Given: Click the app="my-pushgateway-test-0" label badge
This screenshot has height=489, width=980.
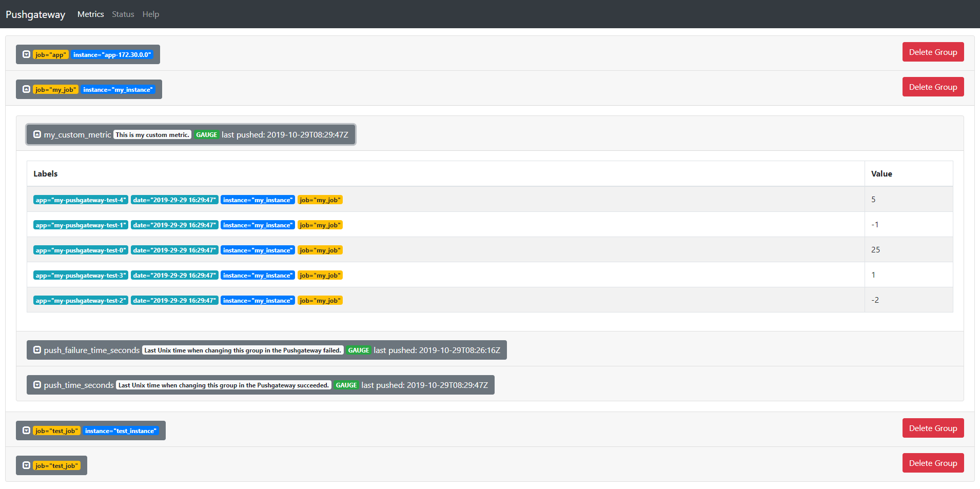Looking at the screenshot, I should click(80, 250).
